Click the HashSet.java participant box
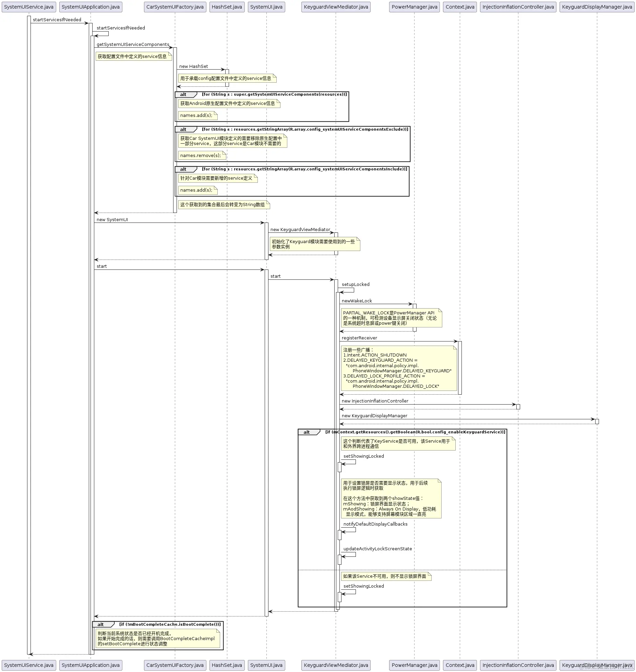Viewport: 636px width, 672px height. [227, 7]
